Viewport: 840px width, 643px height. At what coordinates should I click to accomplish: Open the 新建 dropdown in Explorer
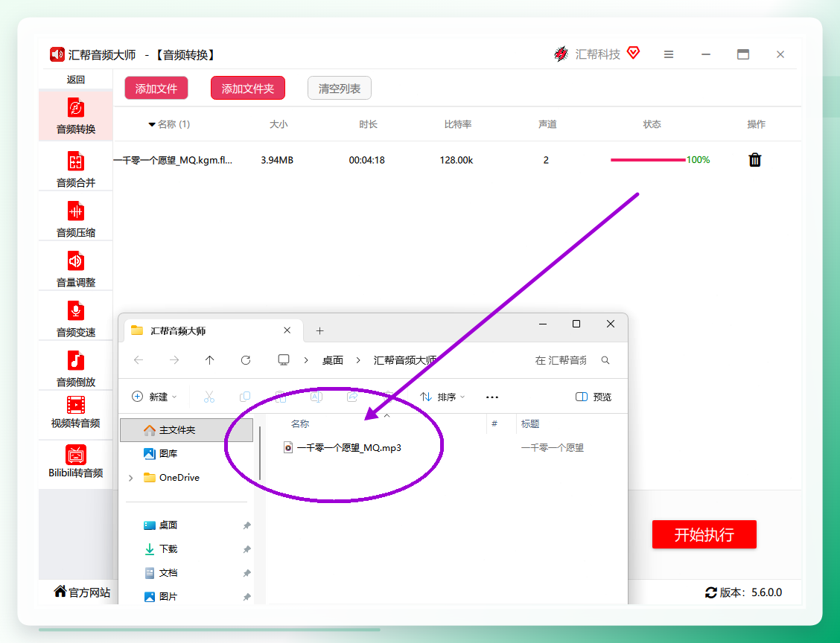tap(153, 397)
